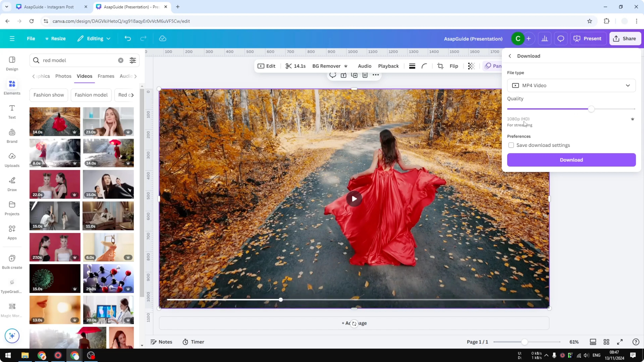Open the Elements panel in the sidebar
The image size is (644, 362).
pyautogui.click(x=12, y=87)
